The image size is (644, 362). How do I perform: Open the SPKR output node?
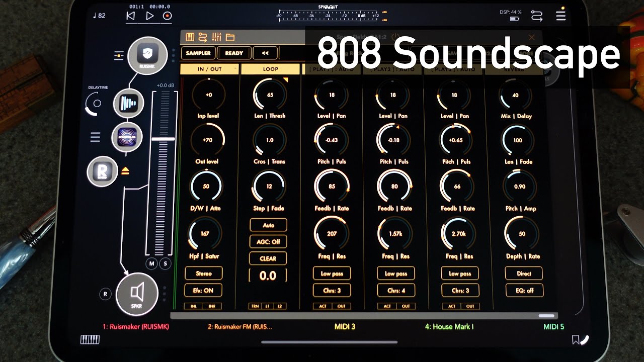click(x=137, y=294)
